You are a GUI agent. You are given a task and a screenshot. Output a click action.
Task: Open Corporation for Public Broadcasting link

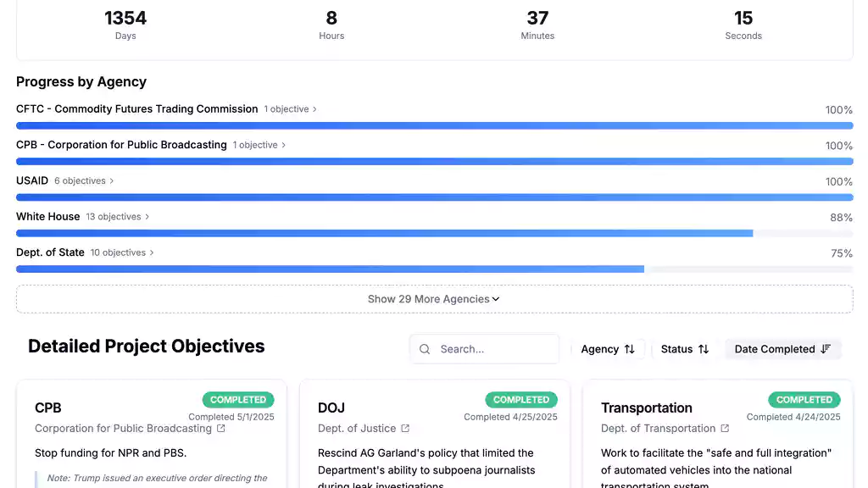tap(130, 428)
